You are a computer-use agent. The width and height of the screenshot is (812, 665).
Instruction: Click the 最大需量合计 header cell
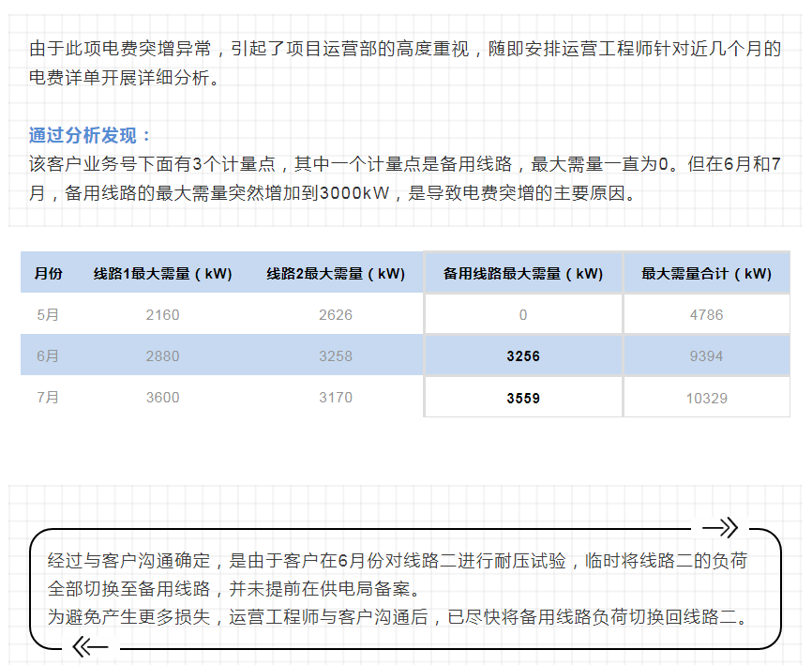coord(706,274)
